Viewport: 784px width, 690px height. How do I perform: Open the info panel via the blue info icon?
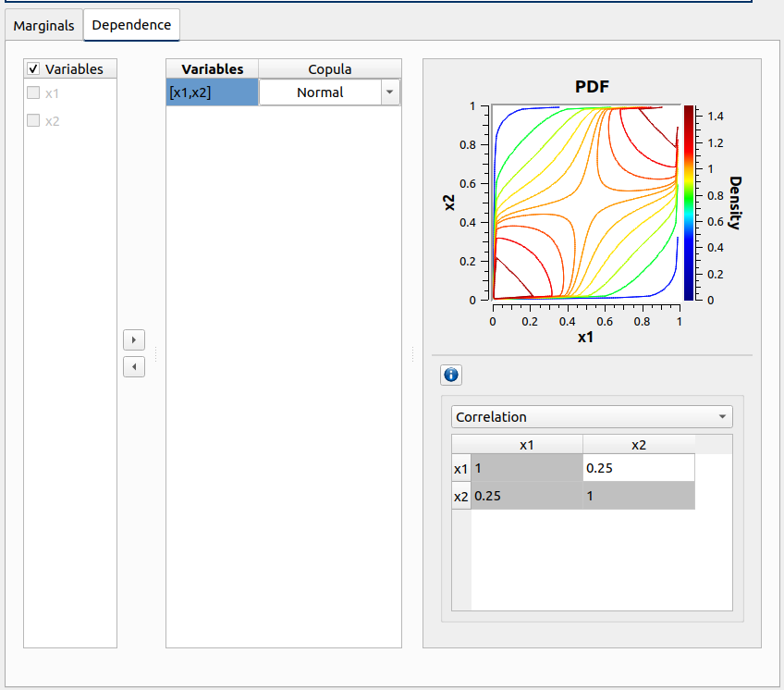(x=450, y=375)
